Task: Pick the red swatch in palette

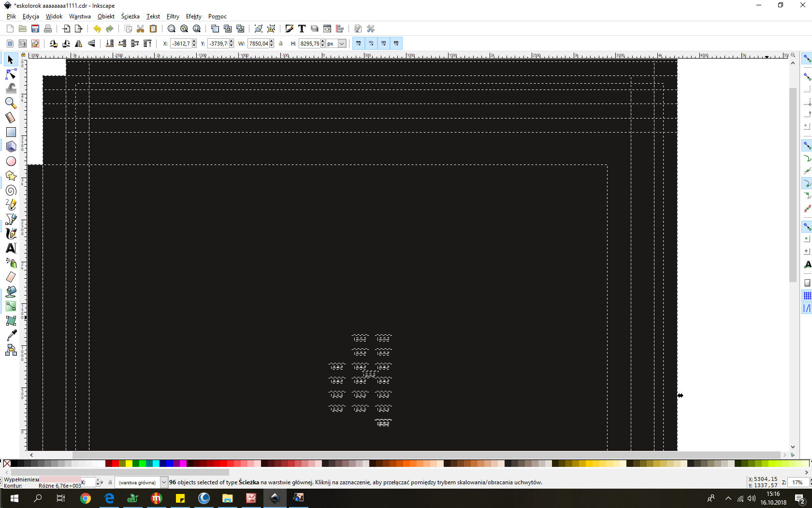Action: point(115,463)
